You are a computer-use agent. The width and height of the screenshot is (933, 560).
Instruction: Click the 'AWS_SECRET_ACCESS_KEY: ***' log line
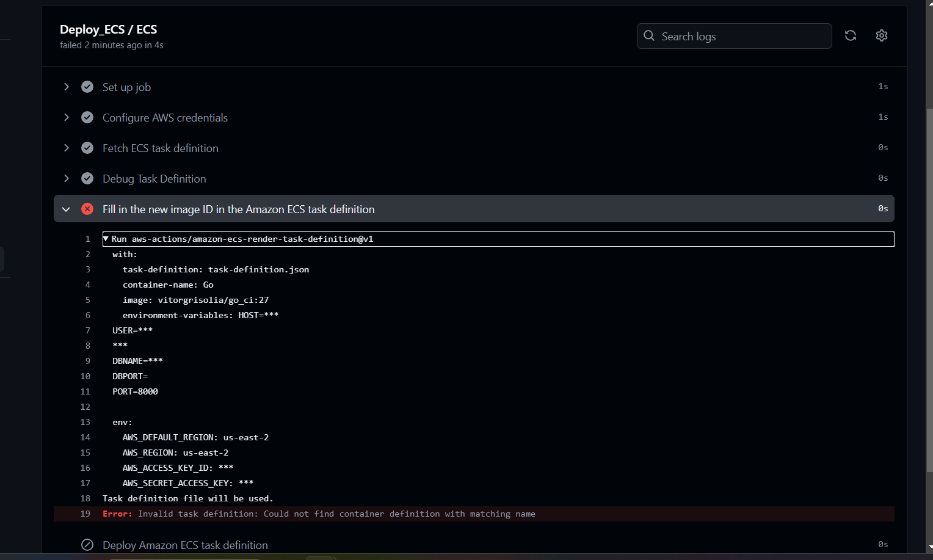188,483
